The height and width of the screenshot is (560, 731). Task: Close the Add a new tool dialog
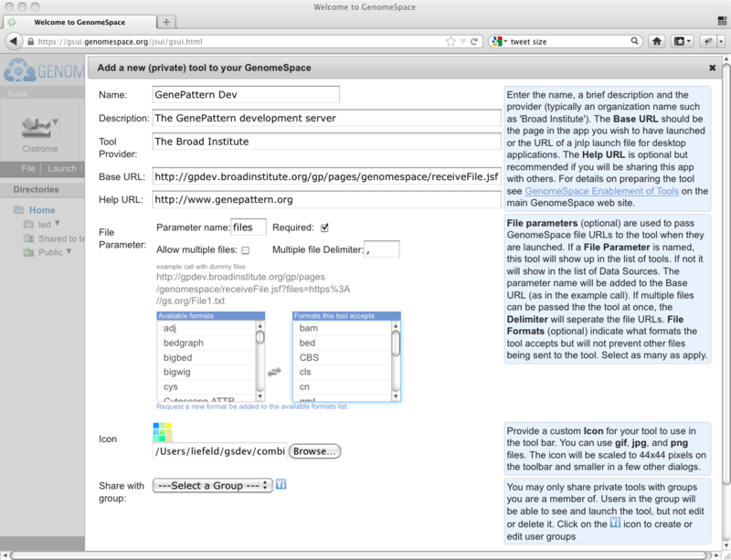coord(713,69)
